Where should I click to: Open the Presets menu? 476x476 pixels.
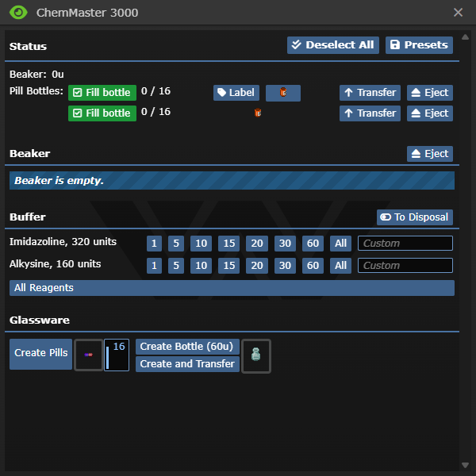coord(419,45)
